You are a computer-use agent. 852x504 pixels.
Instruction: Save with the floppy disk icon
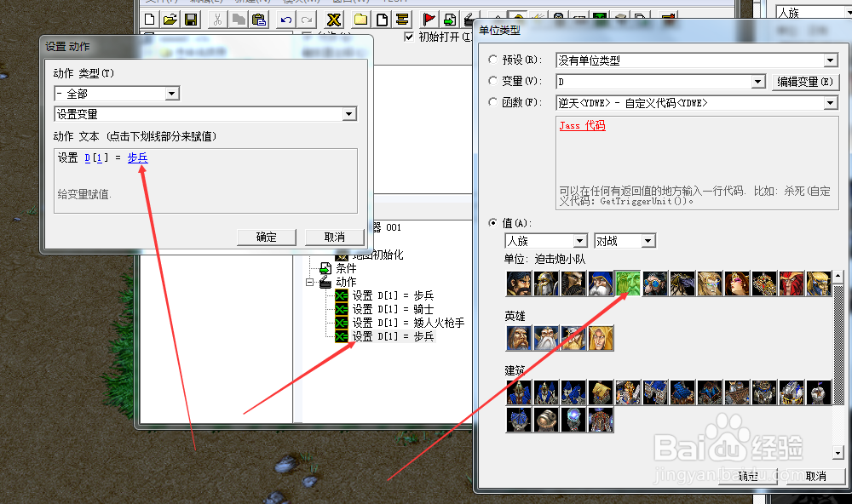(x=191, y=20)
